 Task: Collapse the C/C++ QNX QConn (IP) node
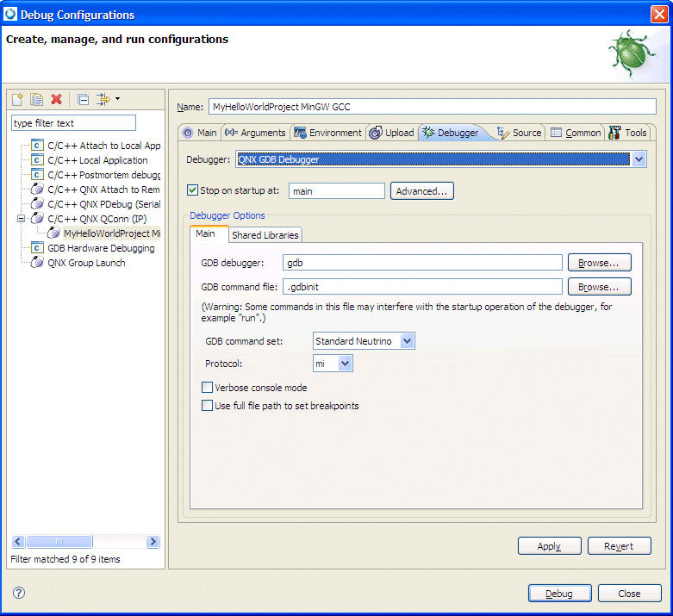click(x=22, y=219)
